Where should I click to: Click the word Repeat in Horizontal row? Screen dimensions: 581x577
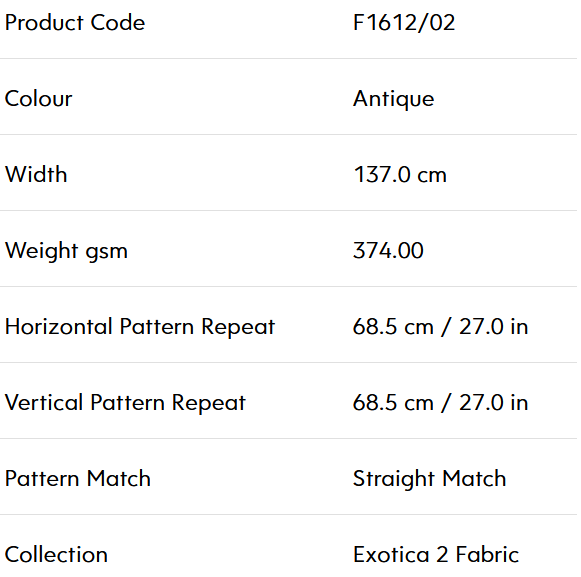click(238, 328)
